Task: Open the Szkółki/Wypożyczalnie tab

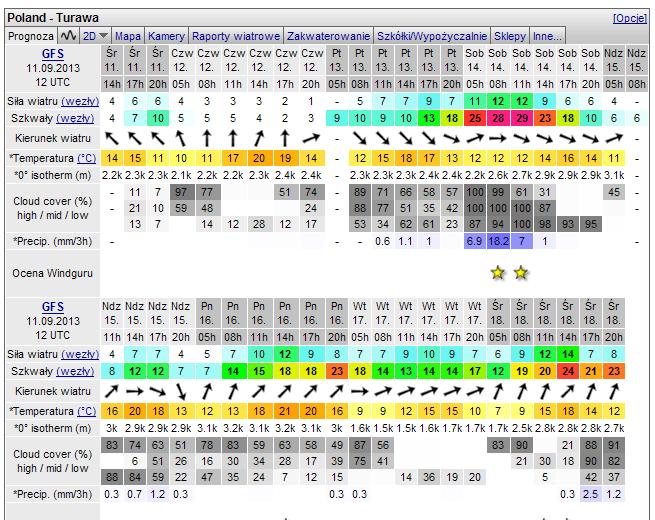Action: 432,36
